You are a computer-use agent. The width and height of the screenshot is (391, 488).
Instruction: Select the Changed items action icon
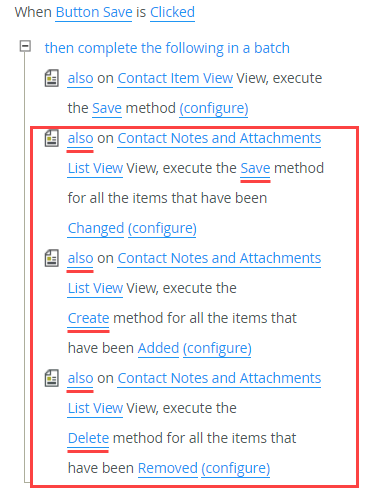tap(52, 138)
